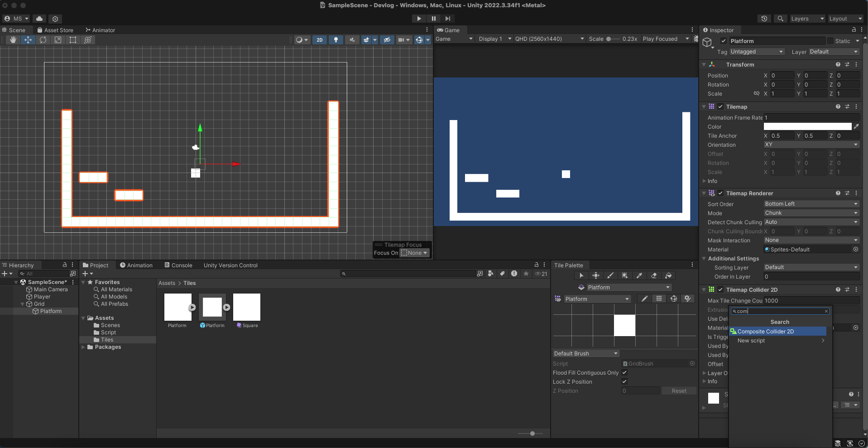
Task: Disable the Tilemap Collider 2D checkbox
Action: click(720, 289)
